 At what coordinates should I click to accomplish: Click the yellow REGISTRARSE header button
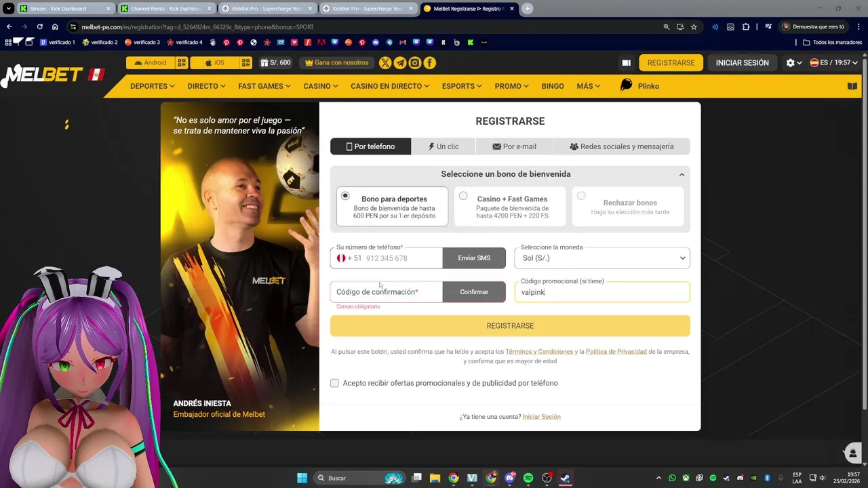[x=671, y=62]
